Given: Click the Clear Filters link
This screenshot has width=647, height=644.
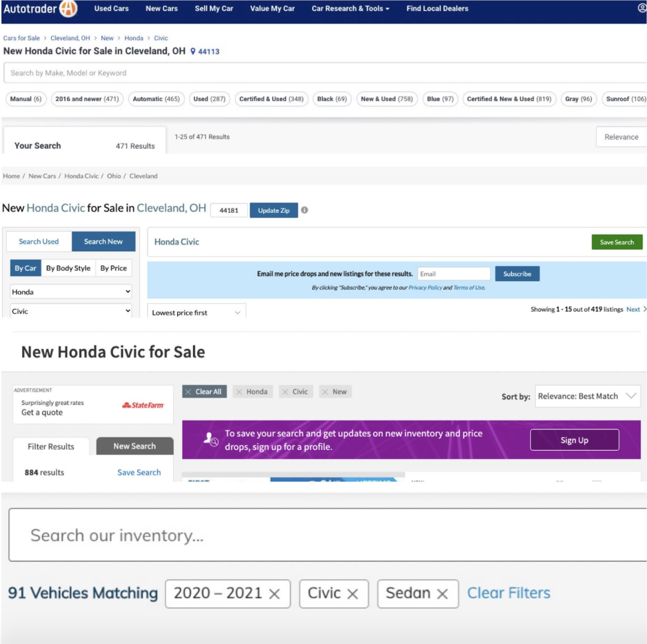Looking at the screenshot, I should 509,593.
